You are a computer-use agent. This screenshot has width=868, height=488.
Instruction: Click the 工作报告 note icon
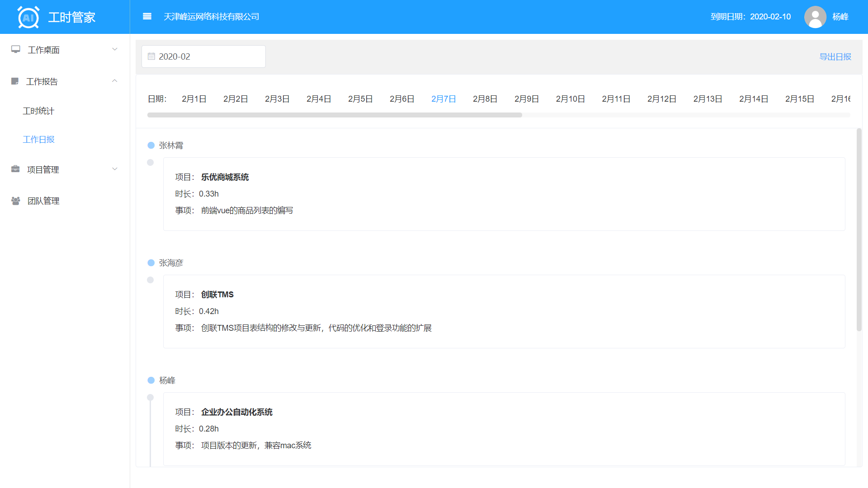pos(15,81)
